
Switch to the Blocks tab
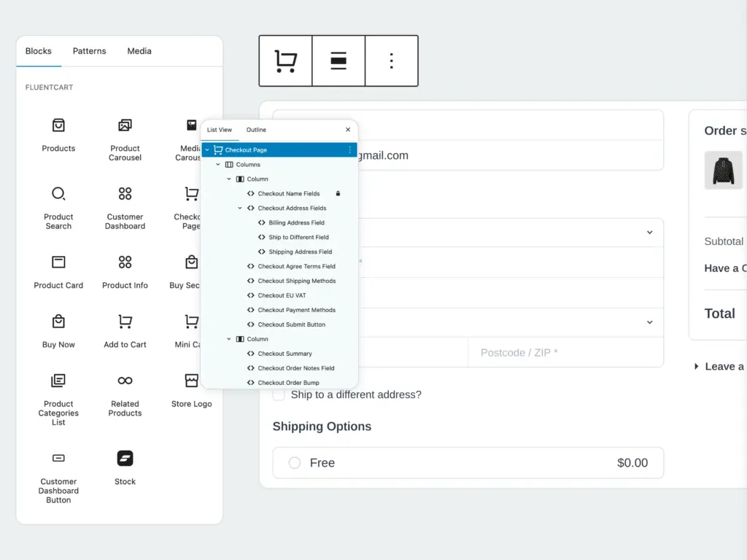pos(38,51)
